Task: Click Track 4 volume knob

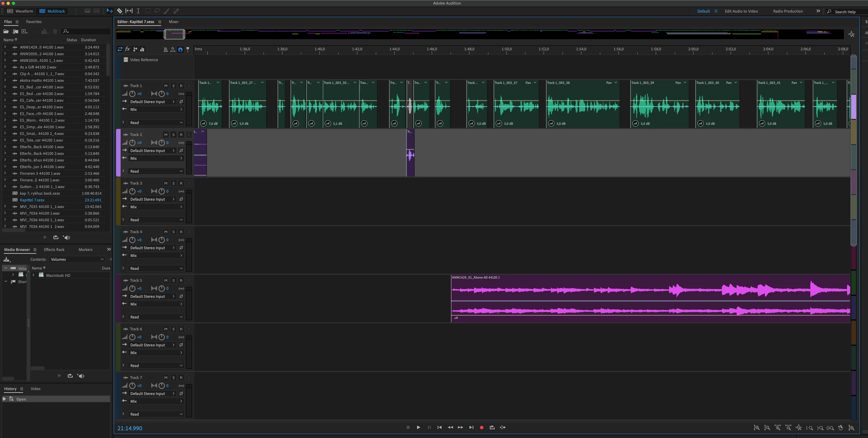Action: (x=132, y=240)
